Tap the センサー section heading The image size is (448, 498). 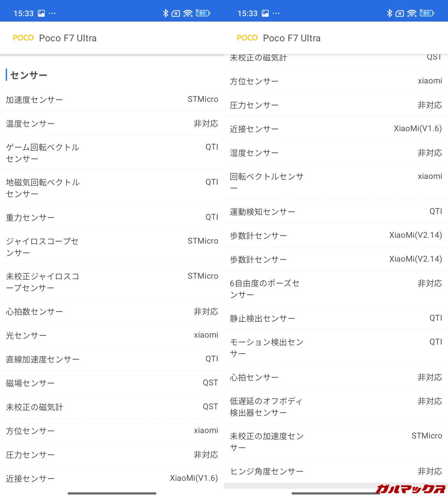[x=29, y=75]
